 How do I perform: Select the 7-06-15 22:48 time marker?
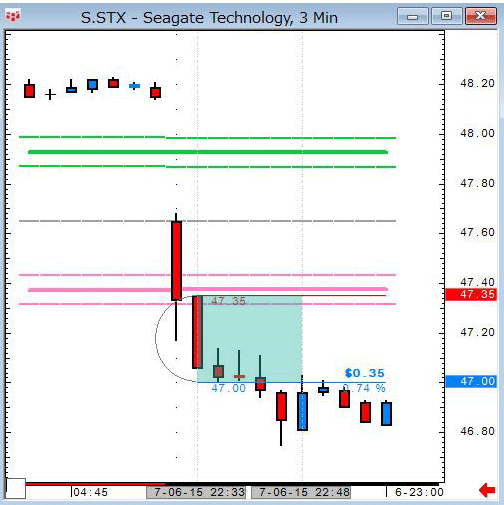pyautogui.click(x=301, y=492)
